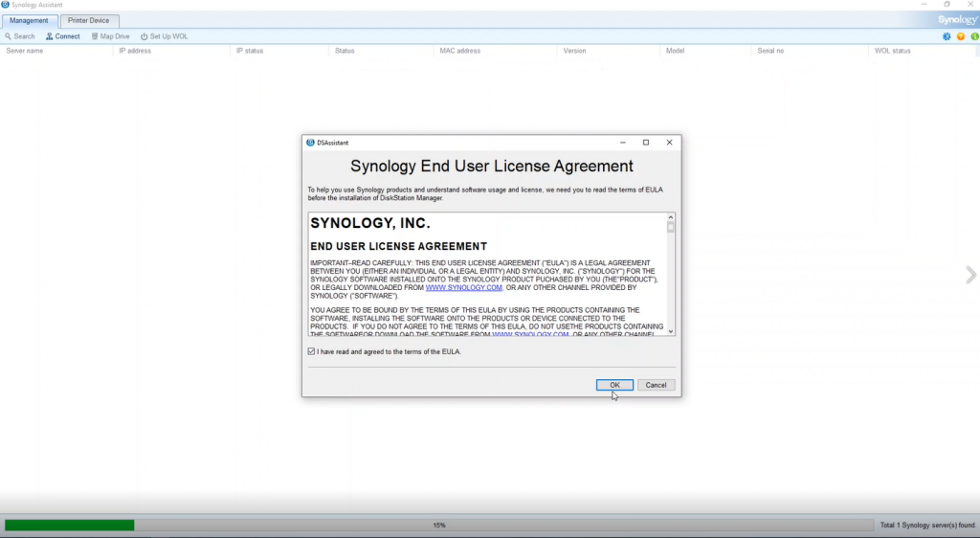Sort by Version column header
The width and height of the screenshot is (980, 538).
[574, 51]
